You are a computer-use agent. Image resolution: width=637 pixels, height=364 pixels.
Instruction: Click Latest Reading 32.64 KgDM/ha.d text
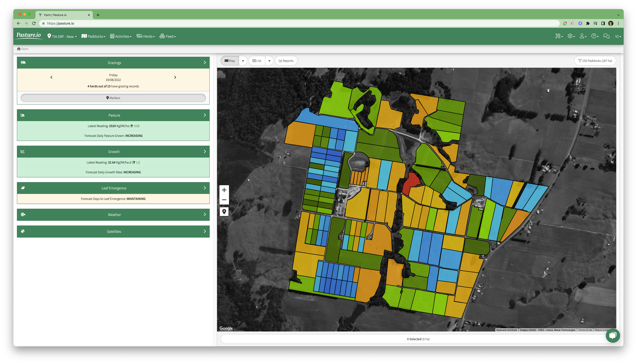click(113, 162)
